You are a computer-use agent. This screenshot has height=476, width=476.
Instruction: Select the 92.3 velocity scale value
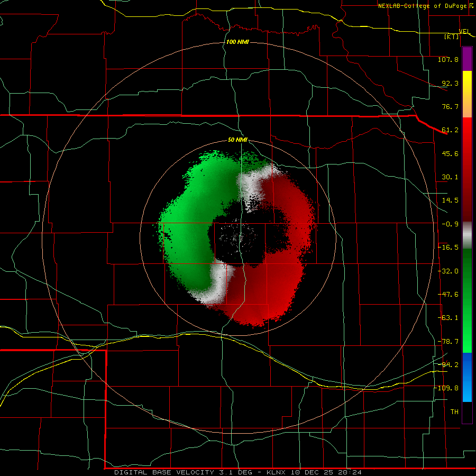450,83
